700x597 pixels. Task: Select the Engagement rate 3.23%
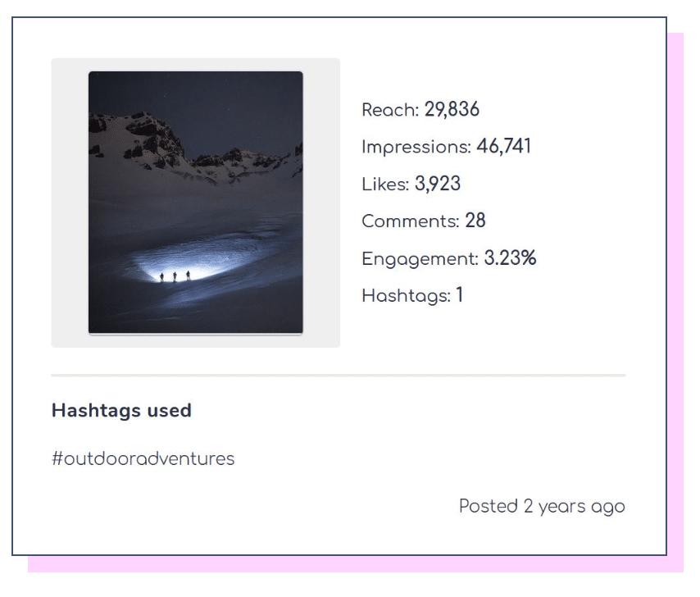click(510, 258)
